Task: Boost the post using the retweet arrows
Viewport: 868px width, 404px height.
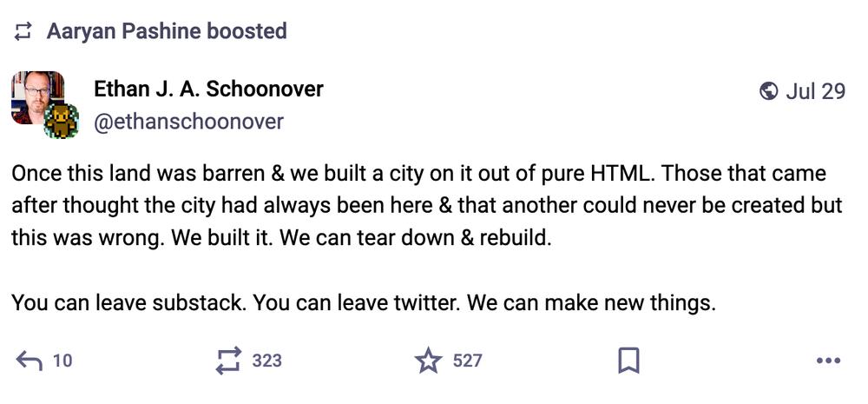Action: click(228, 361)
